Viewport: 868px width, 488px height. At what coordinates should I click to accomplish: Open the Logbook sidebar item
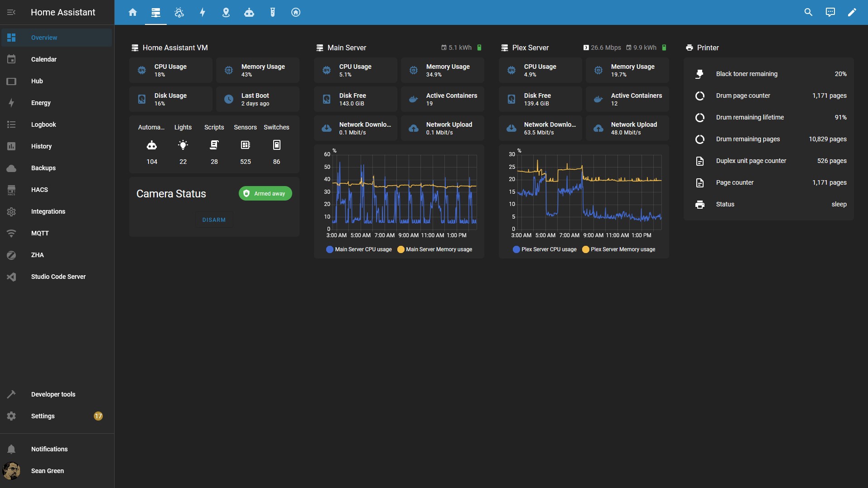pos(57,124)
